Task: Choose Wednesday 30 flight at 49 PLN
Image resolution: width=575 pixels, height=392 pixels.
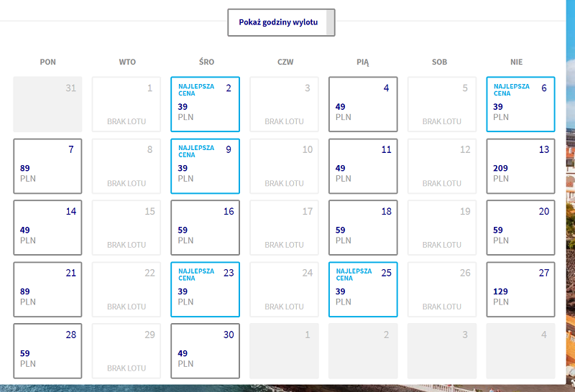Action: tap(206, 351)
